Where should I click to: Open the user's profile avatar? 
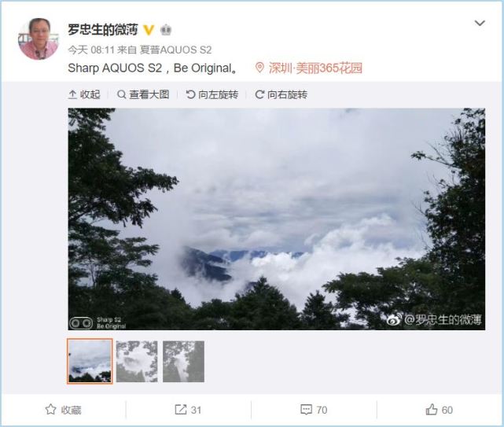(x=39, y=39)
